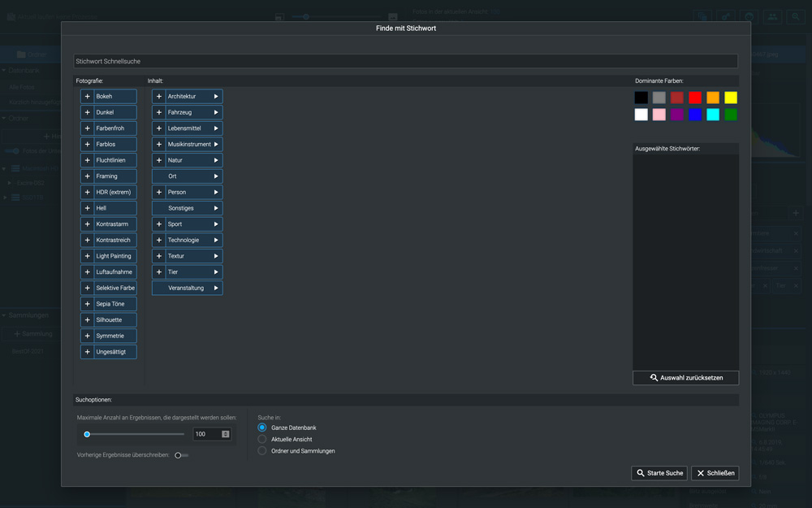Viewport: 812px width, 508px height.
Task: Expand the Fahrzeug subcategory arrow
Action: click(x=216, y=112)
